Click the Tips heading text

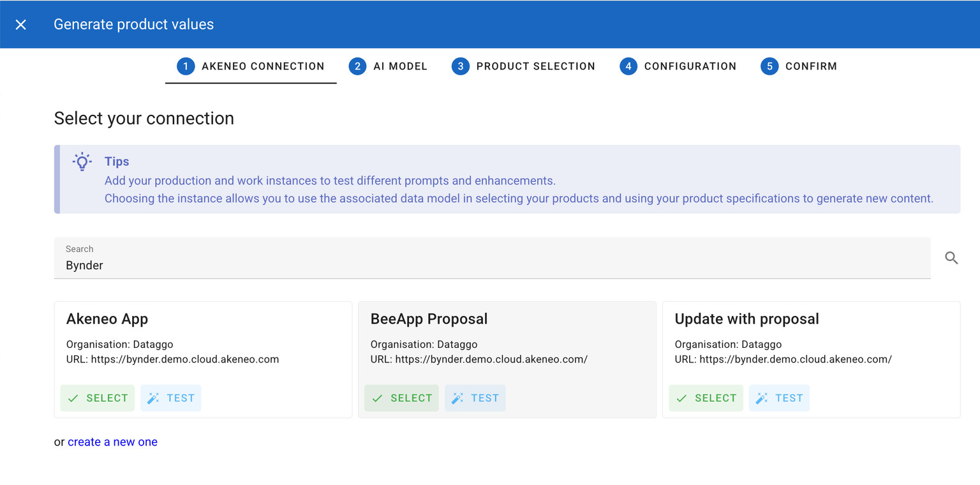[x=117, y=162]
